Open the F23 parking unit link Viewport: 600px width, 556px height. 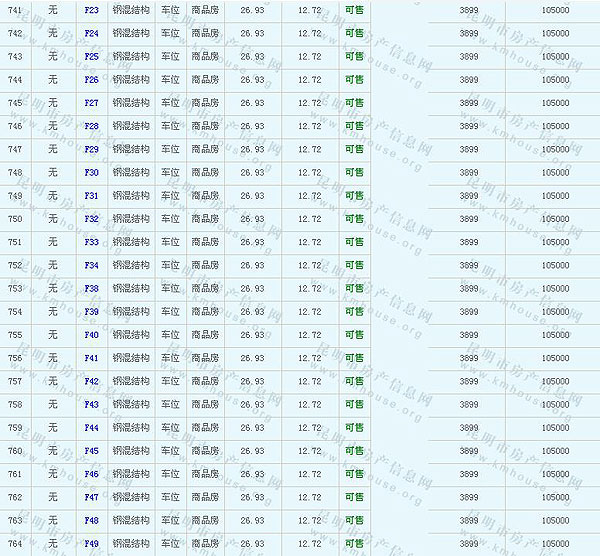[x=92, y=10]
